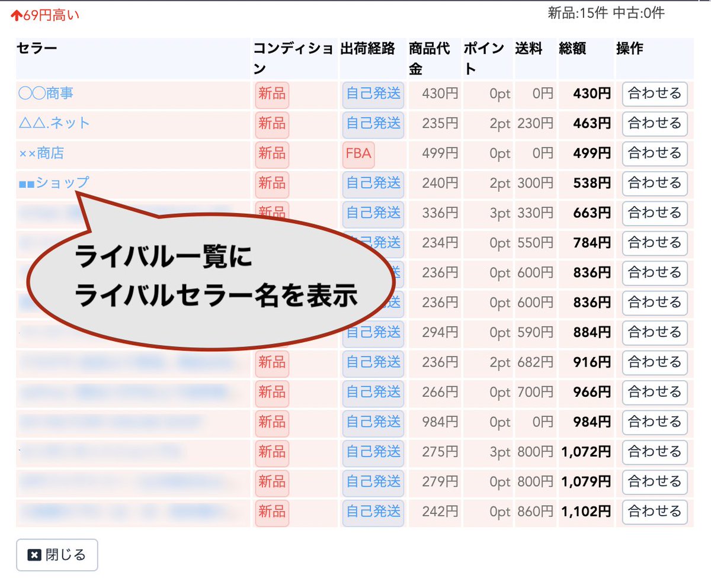Click 合わせる in the 499円 FBA row
This screenshot has height=588, width=711.
pos(655,153)
